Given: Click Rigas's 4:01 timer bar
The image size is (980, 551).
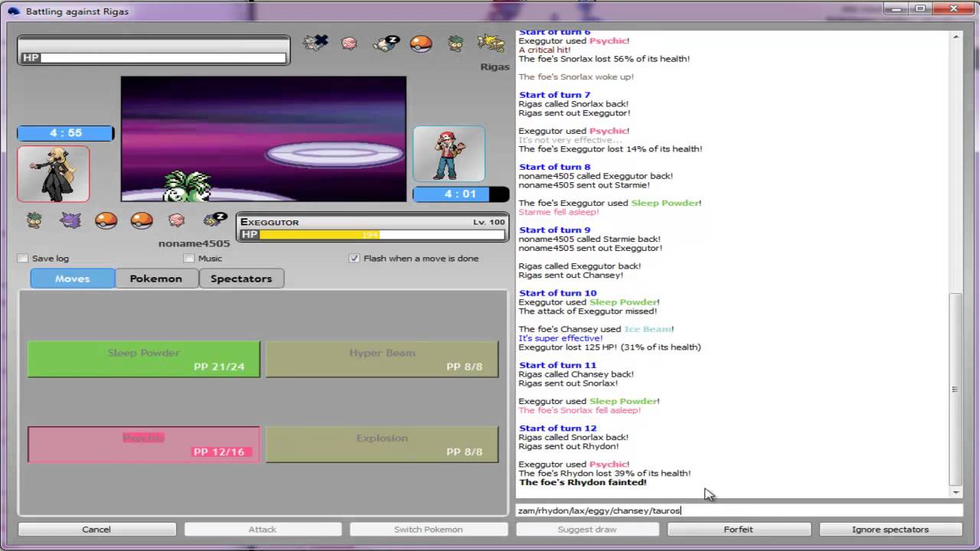Looking at the screenshot, I should [460, 194].
